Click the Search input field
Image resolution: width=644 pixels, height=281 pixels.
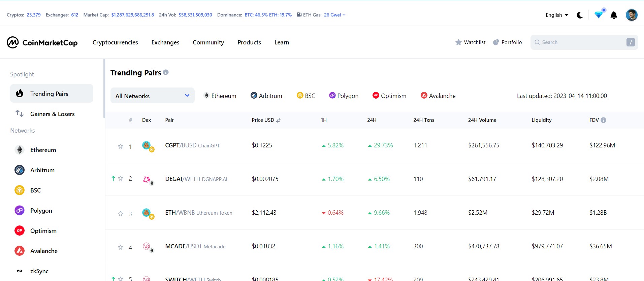click(584, 42)
